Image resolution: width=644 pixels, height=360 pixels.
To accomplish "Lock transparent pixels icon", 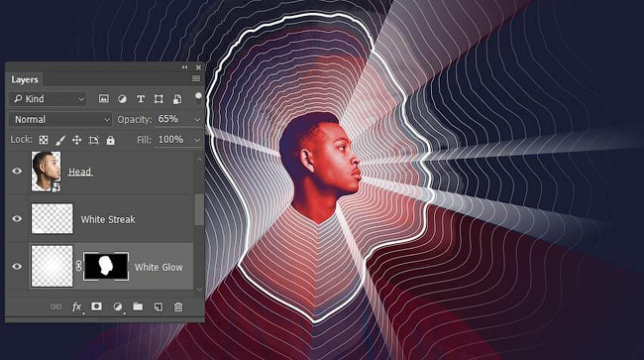I will 44,140.
